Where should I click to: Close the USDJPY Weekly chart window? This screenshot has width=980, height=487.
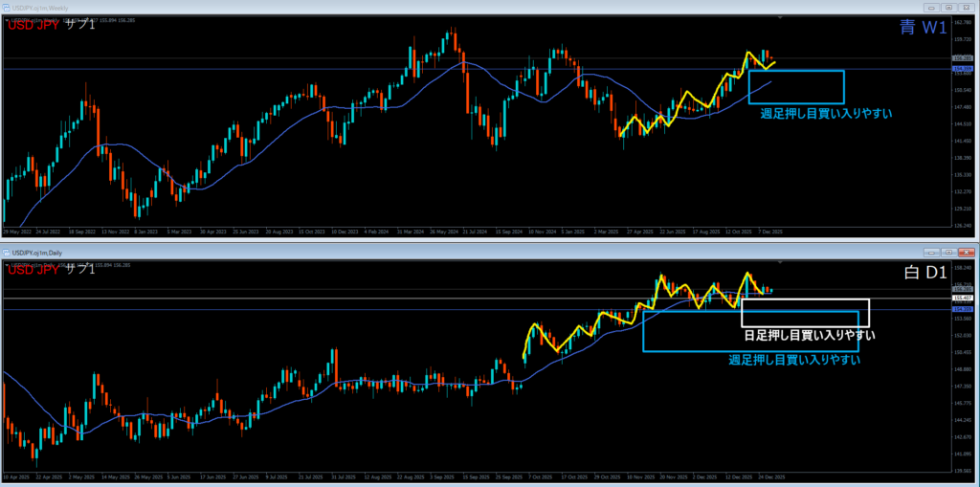(966, 8)
